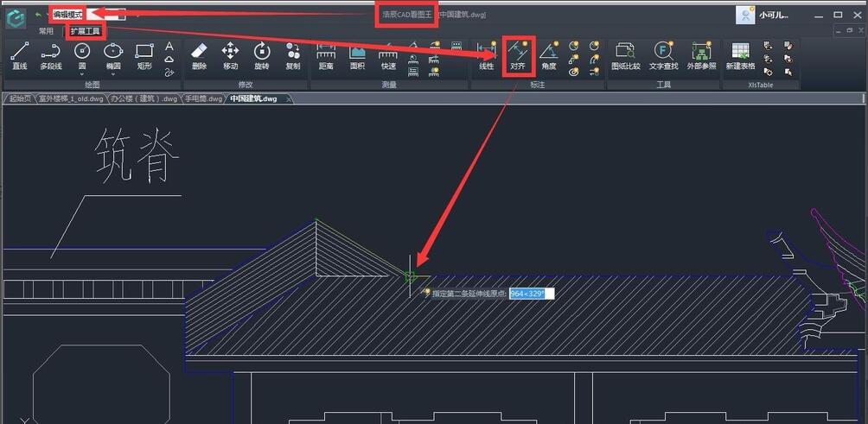The height and width of the screenshot is (424, 868).
Task: Switch to the 起始页 start page tab
Action: pyautogui.click(x=20, y=99)
